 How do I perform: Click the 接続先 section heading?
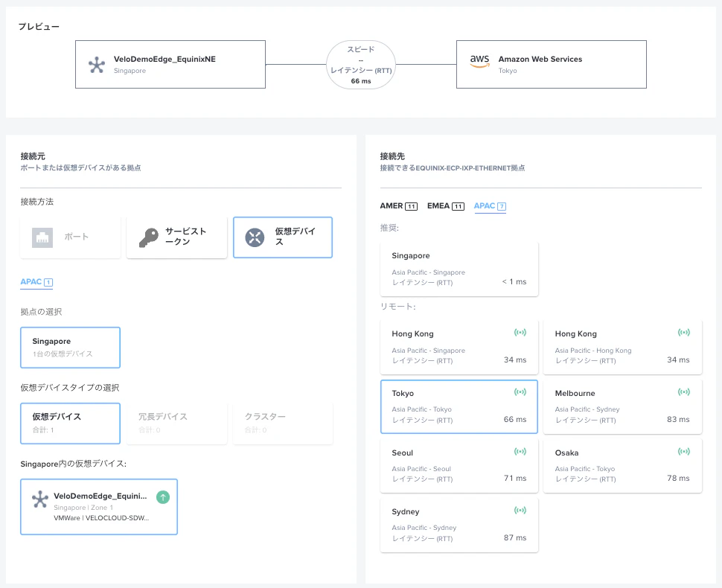(x=392, y=156)
